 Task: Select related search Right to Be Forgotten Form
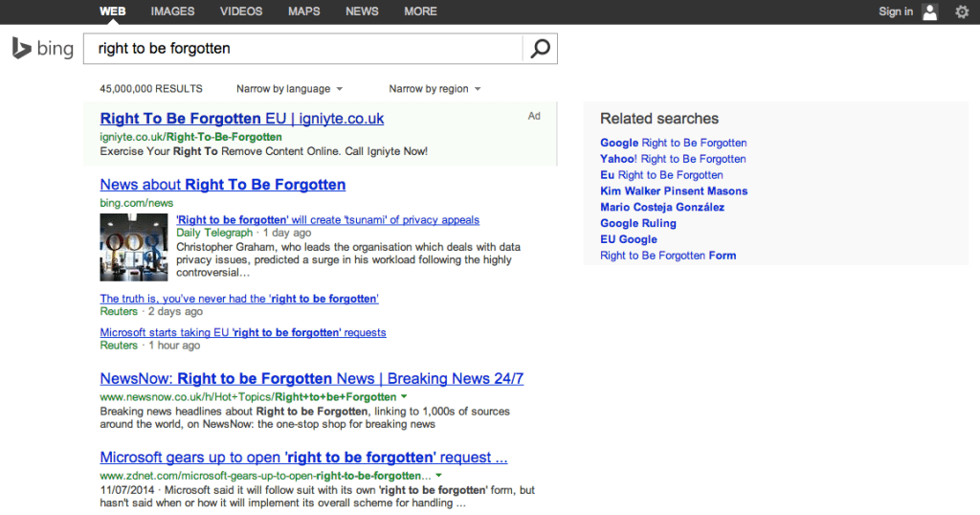coord(668,255)
